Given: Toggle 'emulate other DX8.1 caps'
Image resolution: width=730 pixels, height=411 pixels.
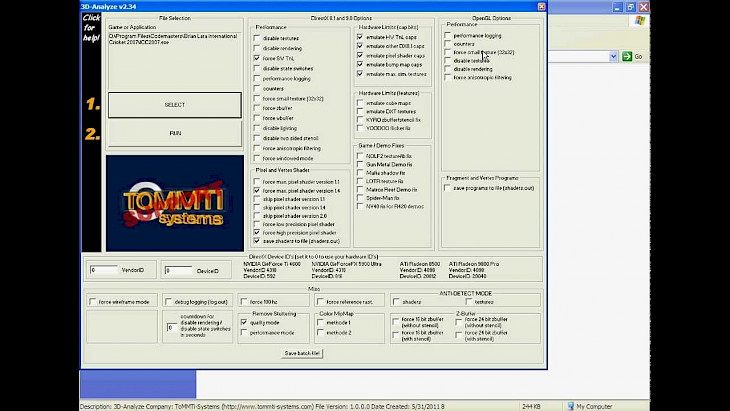Looking at the screenshot, I should [360, 46].
